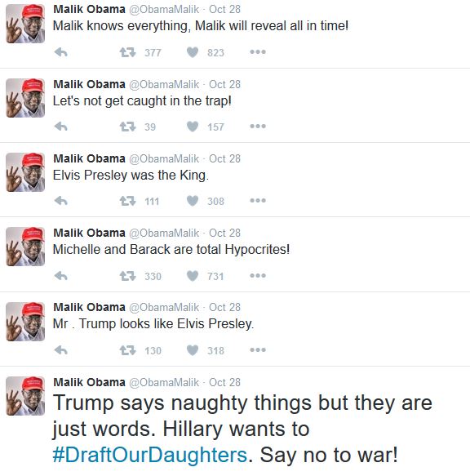The width and height of the screenshot is (470, 476).
Task: Open @ObamaMalik handle on the first tweet
Action: coord(164,10)
